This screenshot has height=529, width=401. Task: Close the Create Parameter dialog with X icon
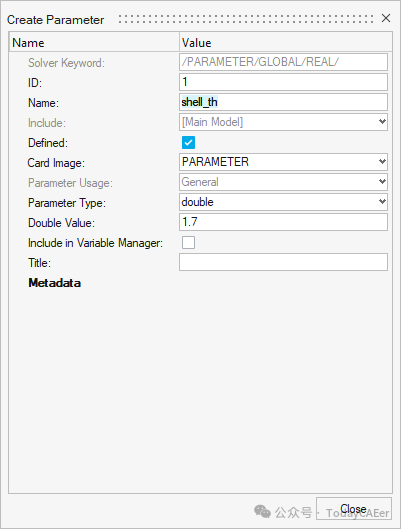(386, 18)
